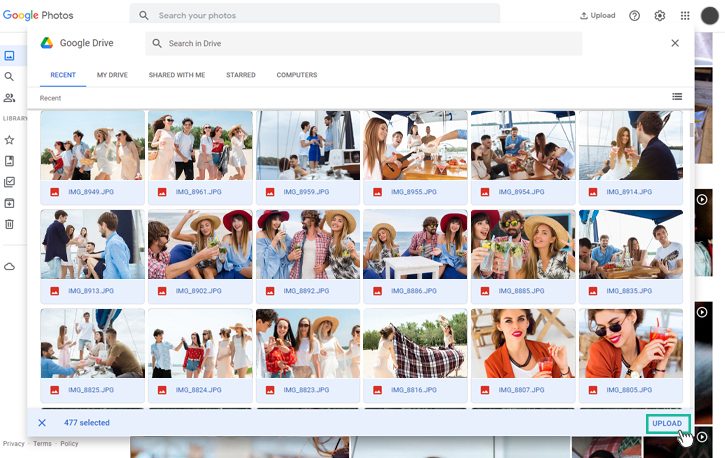Open the Computers tab
Screen dimensions: 725x458
point(297,75)
